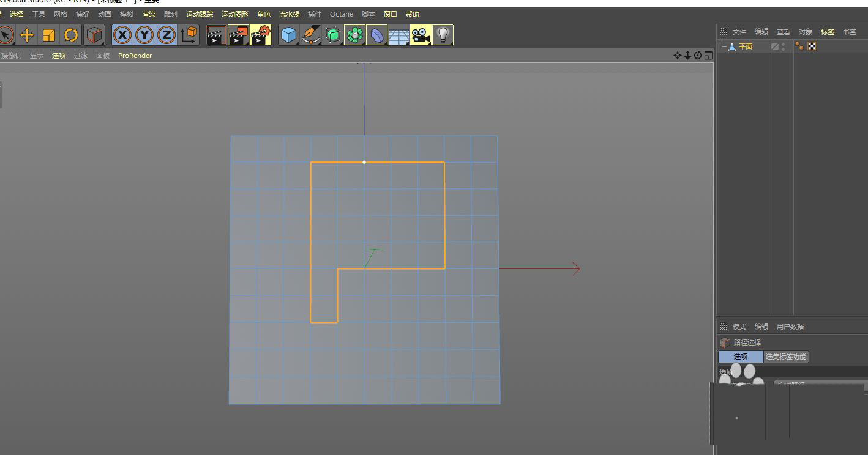Select the Spline Pen tool

coord(311,35)
